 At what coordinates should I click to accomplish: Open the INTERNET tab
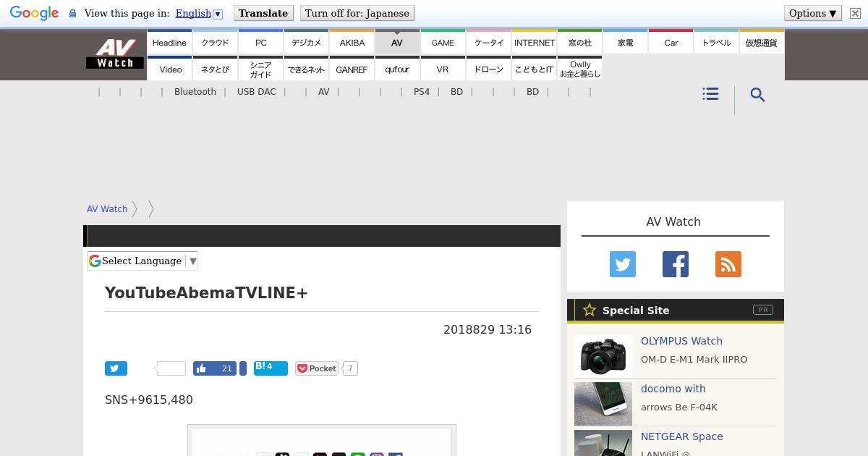[x=534, y=43]
